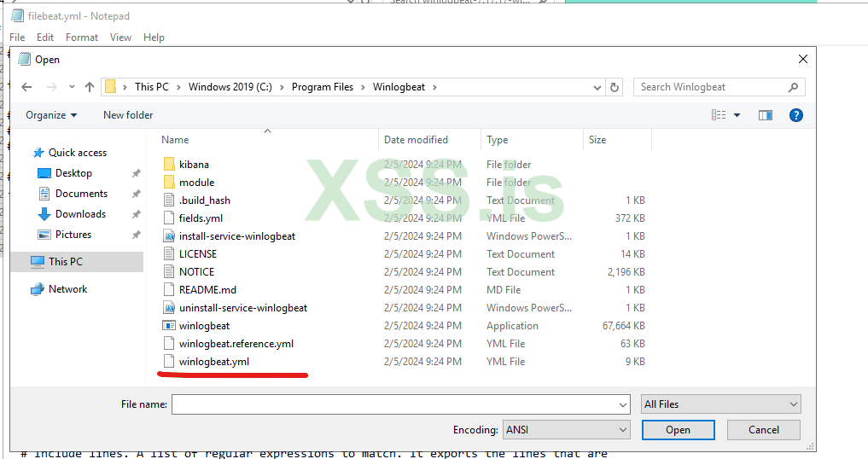Select the README.md file
868x459 pixels.
pos(207,290)
